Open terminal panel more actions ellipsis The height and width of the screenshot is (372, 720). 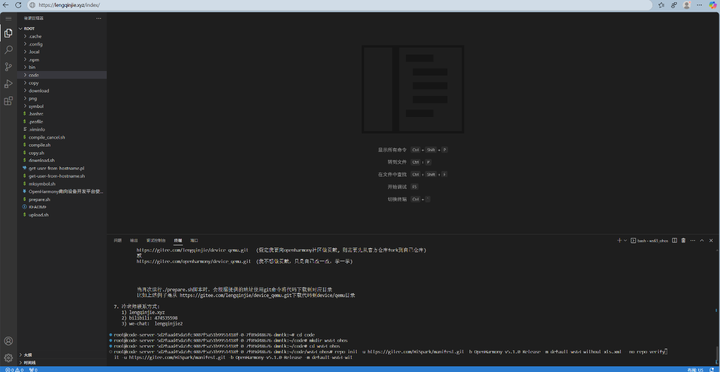(692, 240)
